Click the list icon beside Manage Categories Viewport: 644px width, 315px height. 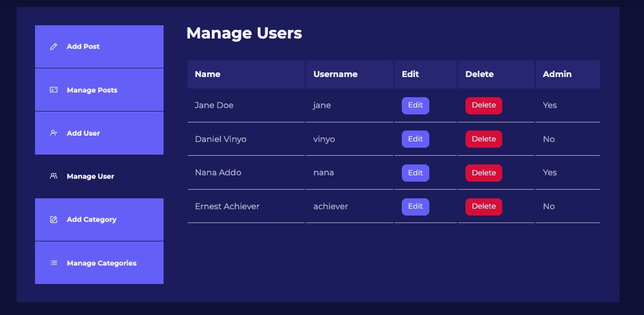tap(53, 263)
